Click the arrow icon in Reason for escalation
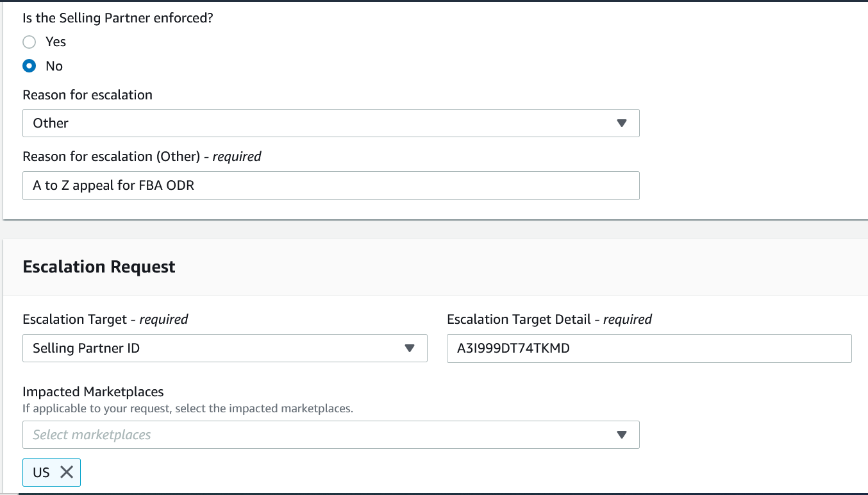 click(621, 123)
